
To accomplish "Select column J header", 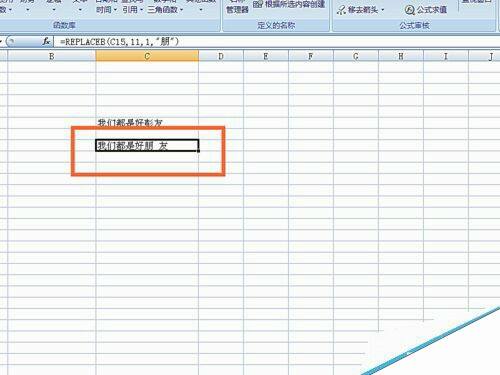I will (485, 56).
